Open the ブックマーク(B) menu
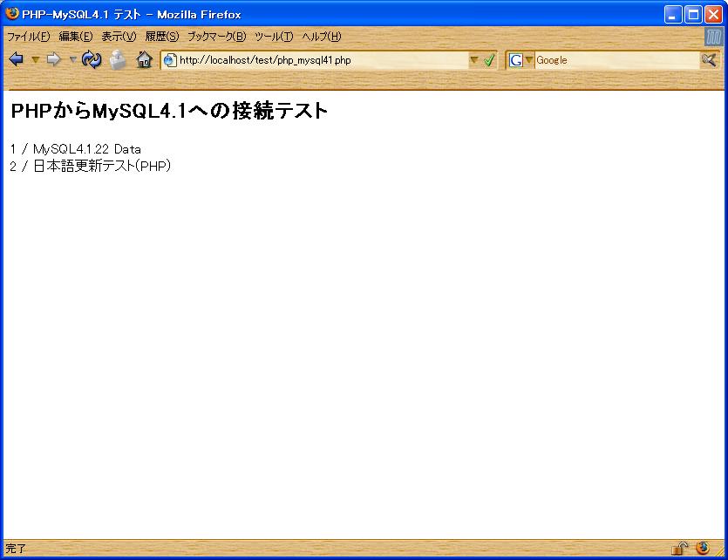This screenshot has width=728, height=560. tap(216, 37)
